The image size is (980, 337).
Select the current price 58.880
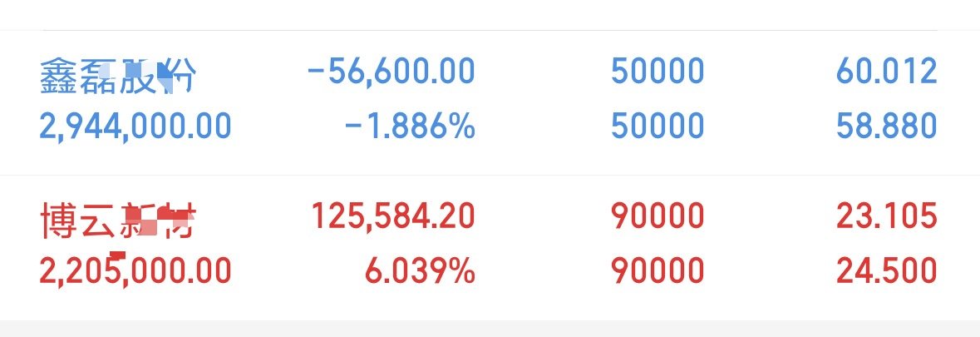886,126
